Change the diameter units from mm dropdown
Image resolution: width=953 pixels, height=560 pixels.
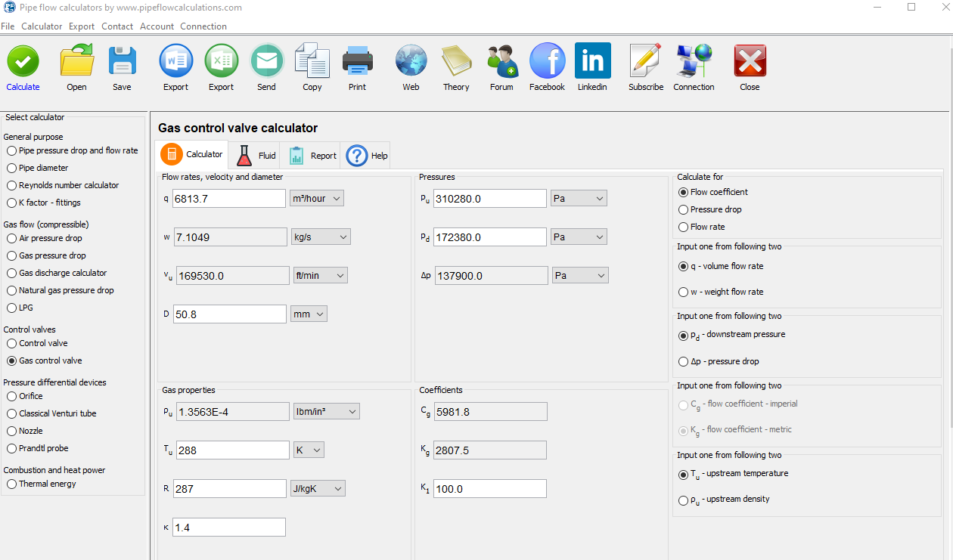(309, 313)
